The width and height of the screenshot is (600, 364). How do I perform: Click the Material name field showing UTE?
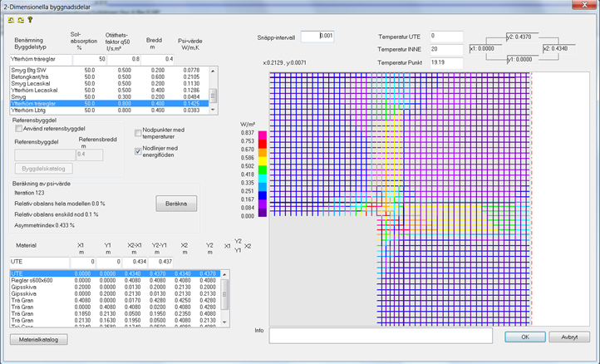[x=40, y=262]
